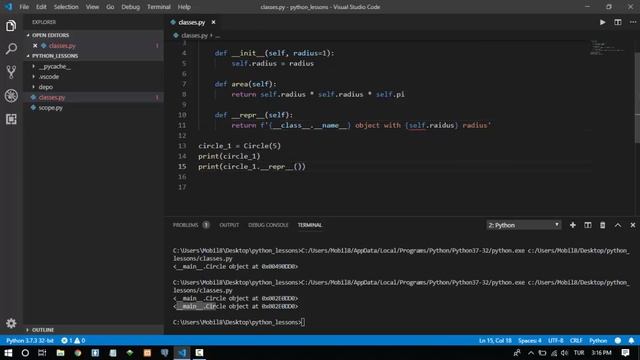Screen dimensions: 640x360
Task: Click classes.py breadcrumb above editor
Action: tap(194, 36)
